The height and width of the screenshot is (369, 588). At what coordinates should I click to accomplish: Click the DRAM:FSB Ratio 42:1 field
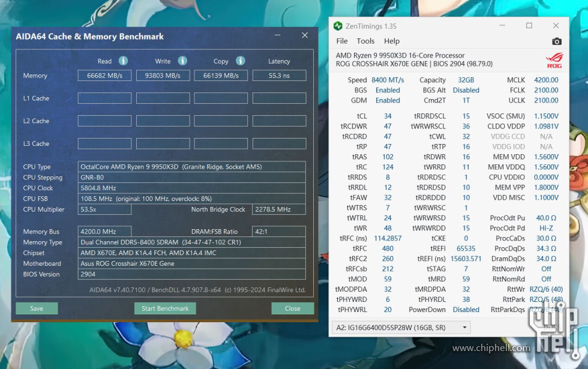[x=279, y=232]
